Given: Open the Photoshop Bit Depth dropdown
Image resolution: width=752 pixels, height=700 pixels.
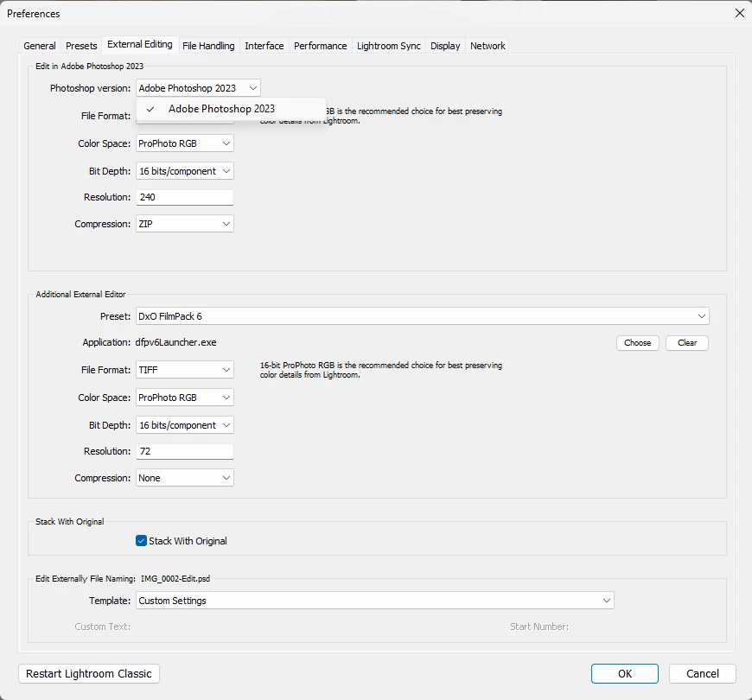Looking at the screenshot, I should point(185,171).
